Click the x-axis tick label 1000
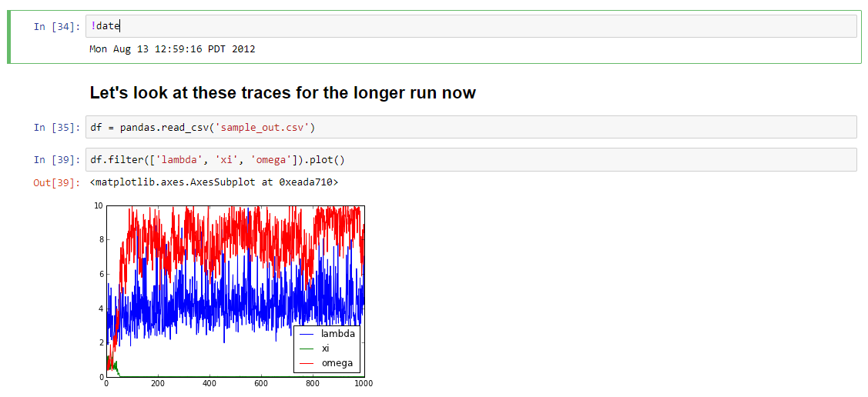This screenshot has height=397, width=868. [x=364, y=383]
